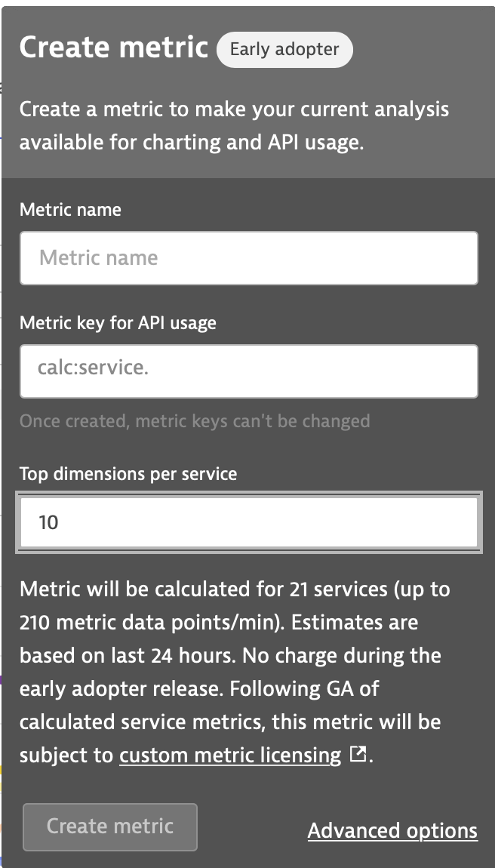Click the Metric key for API usage field

tap(248, 371)
